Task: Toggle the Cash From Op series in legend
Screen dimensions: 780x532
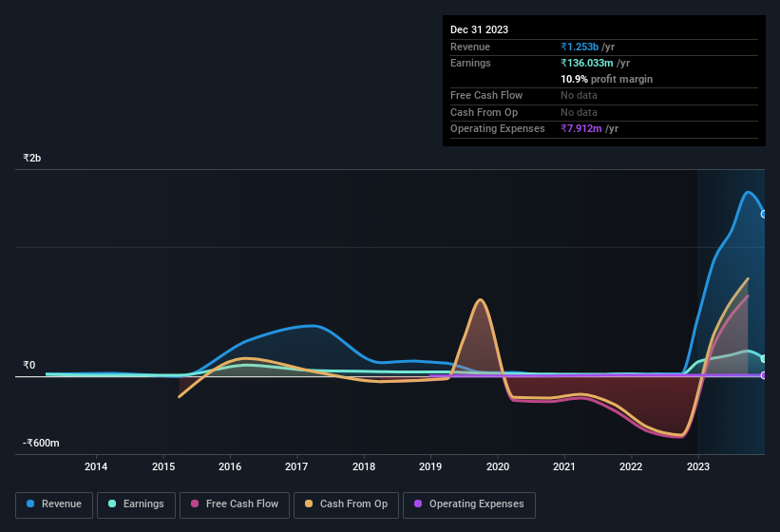Action: point(347,504)
